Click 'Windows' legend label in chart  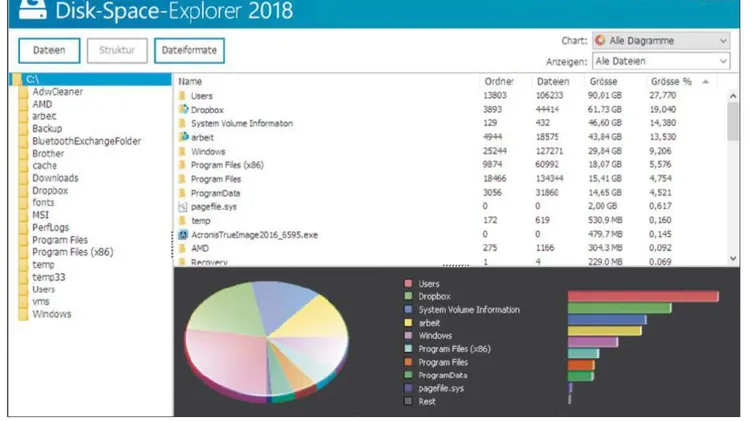pos(435,336)
